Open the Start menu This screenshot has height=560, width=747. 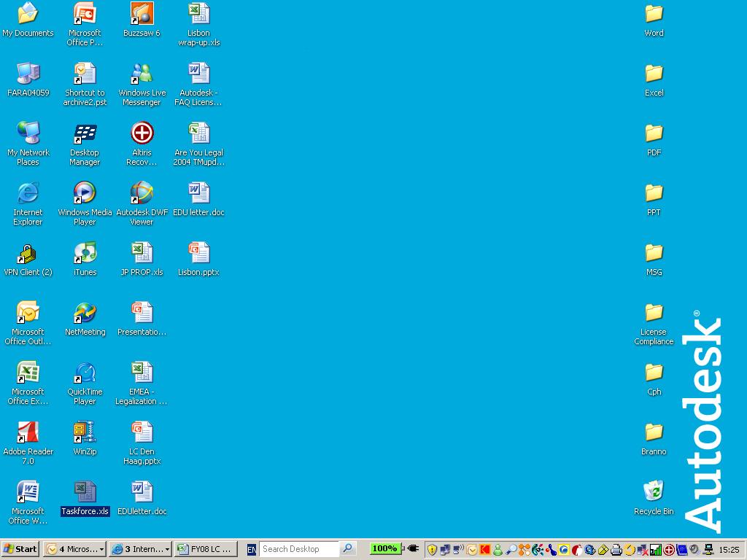coord(20,549)
